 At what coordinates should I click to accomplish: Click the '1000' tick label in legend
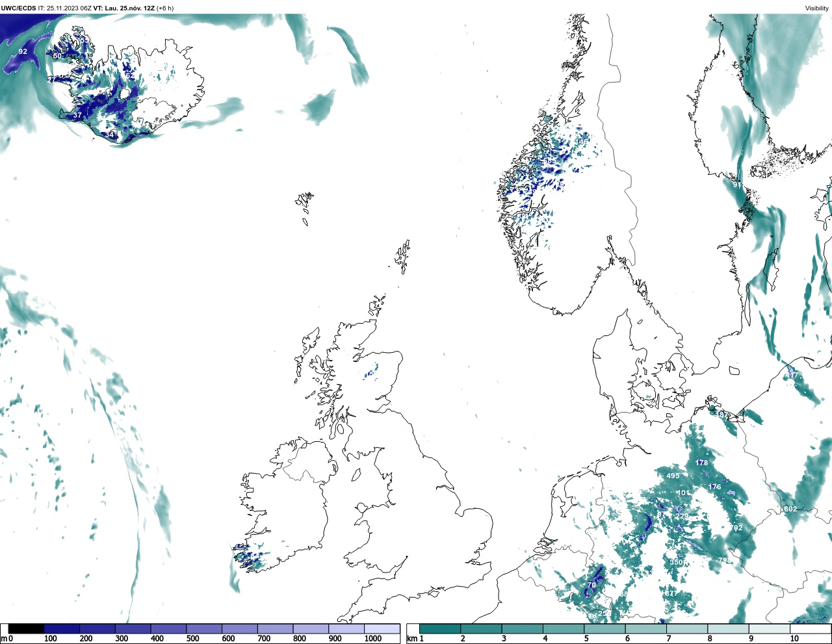[373, 639]
